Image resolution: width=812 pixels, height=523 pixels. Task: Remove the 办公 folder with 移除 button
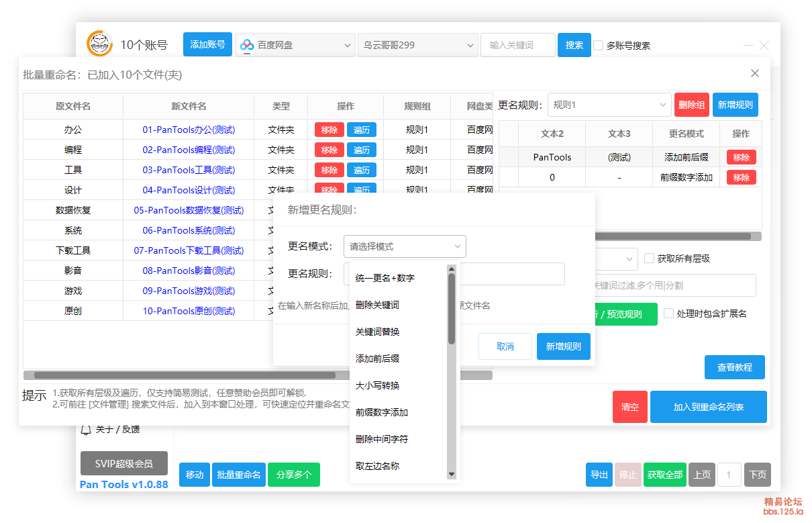[x=329, y=129]
